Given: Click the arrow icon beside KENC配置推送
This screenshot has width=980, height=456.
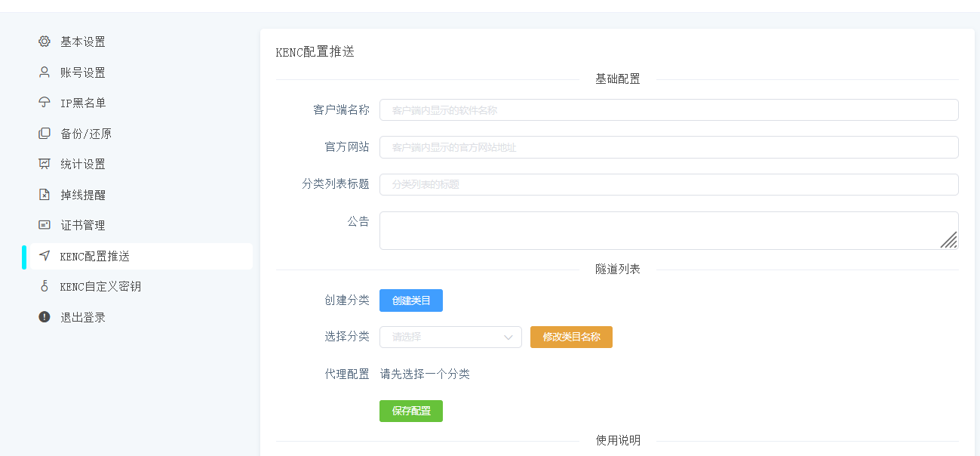Looking at the screenshot, I should [45, 256].
